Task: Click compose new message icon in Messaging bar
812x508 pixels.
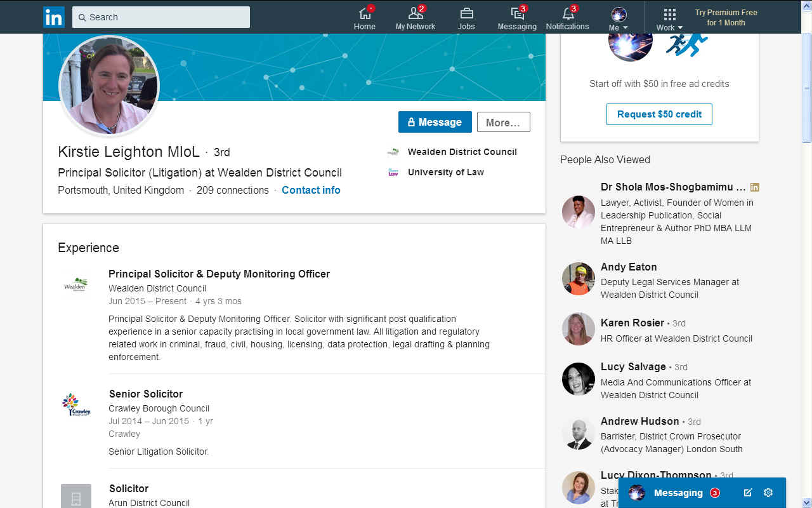Action: pyautogui.click(x=748, y=493)
